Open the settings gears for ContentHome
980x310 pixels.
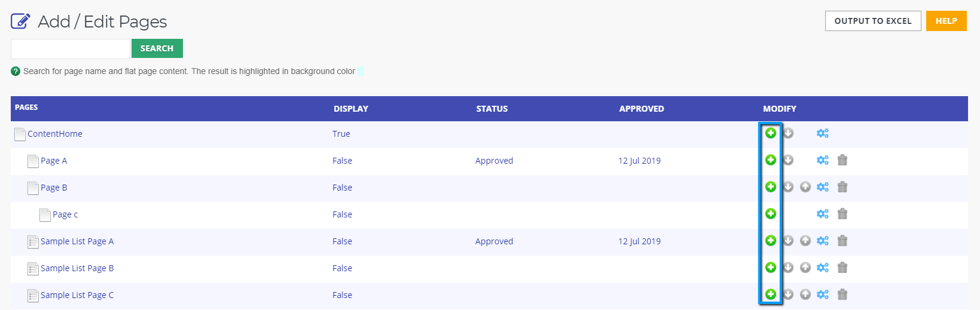coord(823,133)
